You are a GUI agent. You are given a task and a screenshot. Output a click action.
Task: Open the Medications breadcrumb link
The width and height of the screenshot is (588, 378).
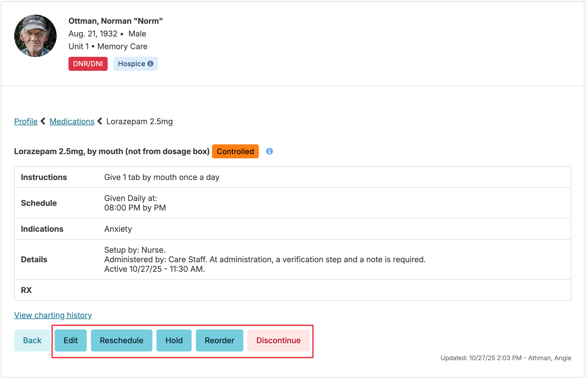point(72,121)
